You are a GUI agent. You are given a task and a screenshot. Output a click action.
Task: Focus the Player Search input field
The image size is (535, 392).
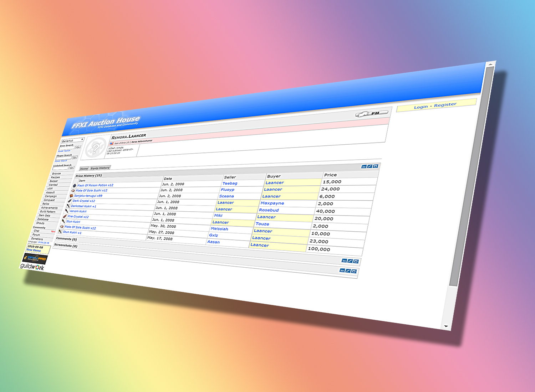pos(63,158)
